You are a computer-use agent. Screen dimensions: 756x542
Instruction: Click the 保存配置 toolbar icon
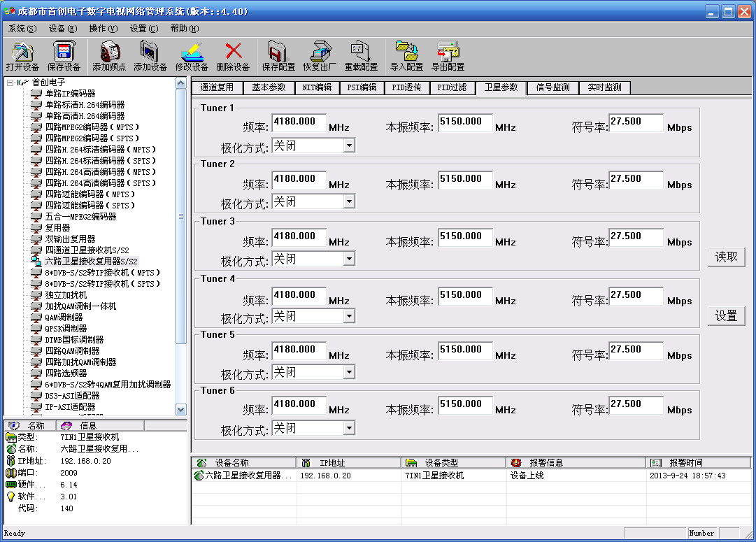tap(278, 52)
